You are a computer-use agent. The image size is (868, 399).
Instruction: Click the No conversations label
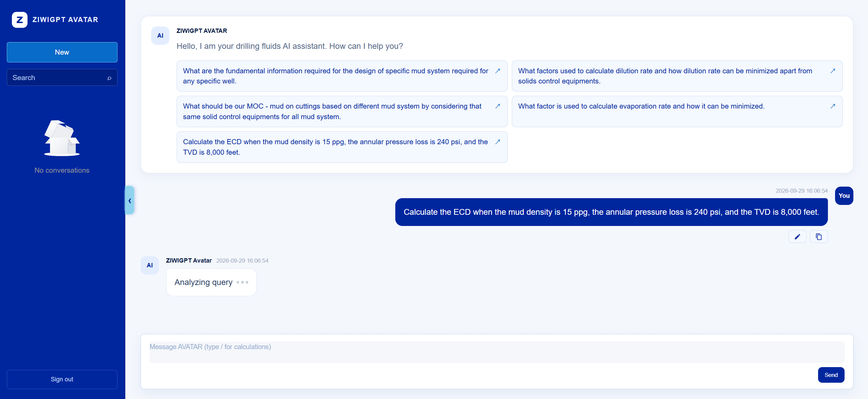coord(62,170)
